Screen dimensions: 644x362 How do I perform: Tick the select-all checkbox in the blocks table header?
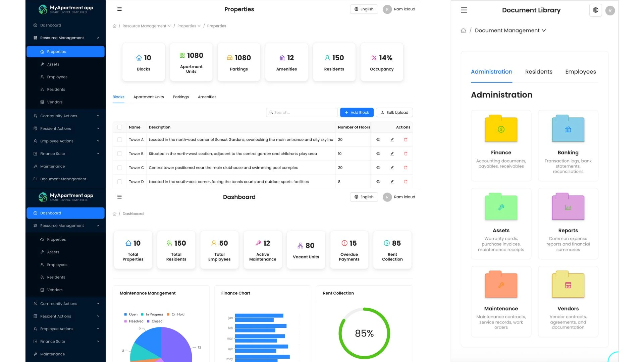pyautogui.click(x=120, y=127)
